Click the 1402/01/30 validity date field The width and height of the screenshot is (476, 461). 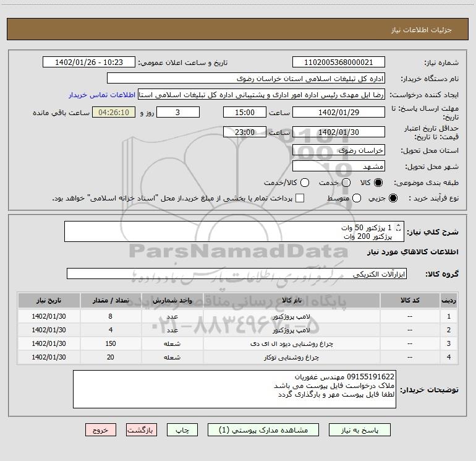coord(339,132)
